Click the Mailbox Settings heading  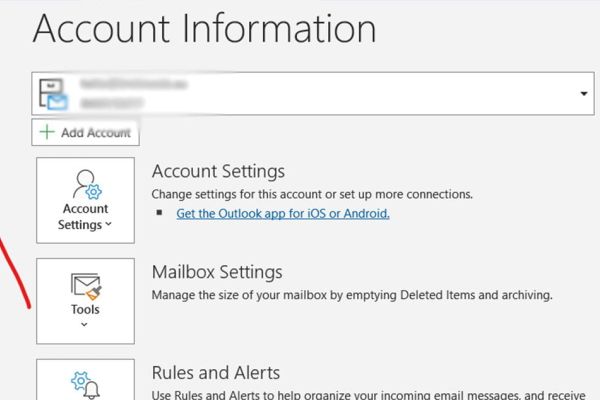point(217,272)
